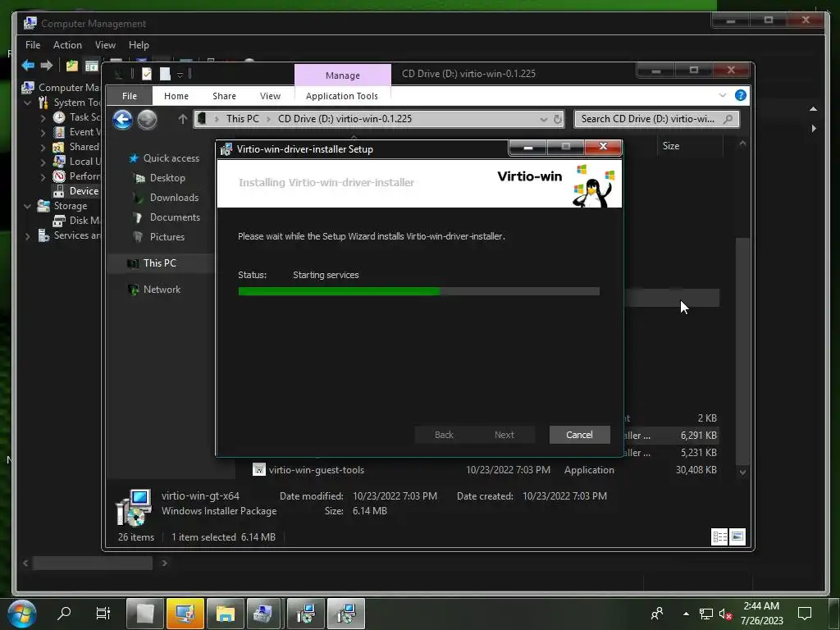The image size is (840, 630).
Task: Click New folder quick access icon in Explorer title bar
Action: pos(165,73)
